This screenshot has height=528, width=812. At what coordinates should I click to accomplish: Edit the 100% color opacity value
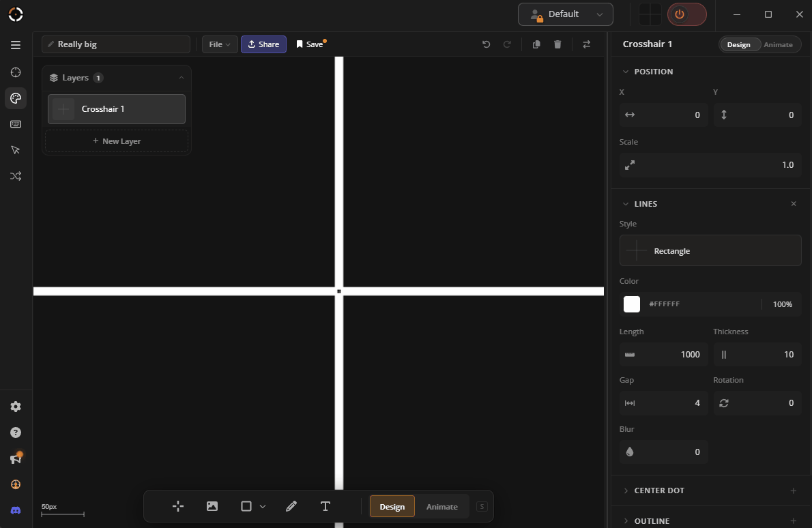(x=782, y=304)
